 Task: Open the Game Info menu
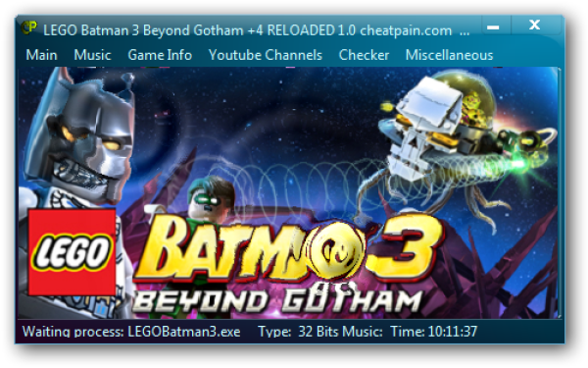160,55
